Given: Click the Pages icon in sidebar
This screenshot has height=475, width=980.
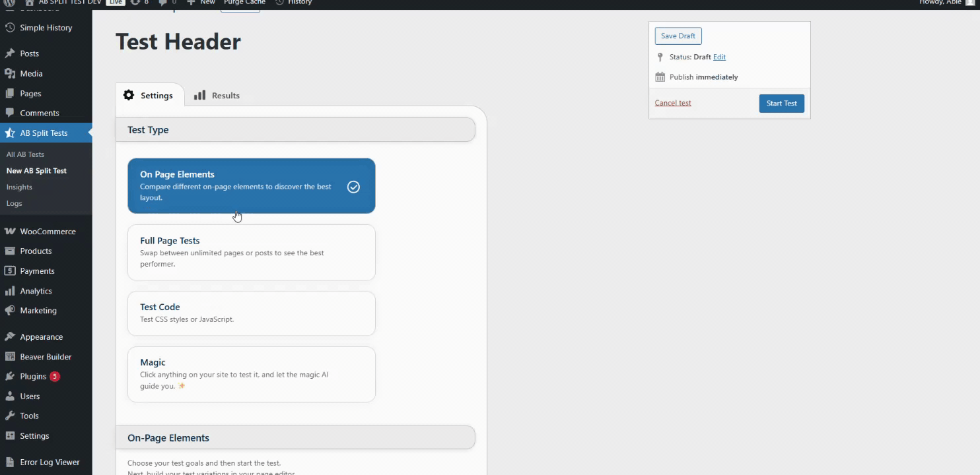Looking at the screenshot, I should click(x=10, y=93).
